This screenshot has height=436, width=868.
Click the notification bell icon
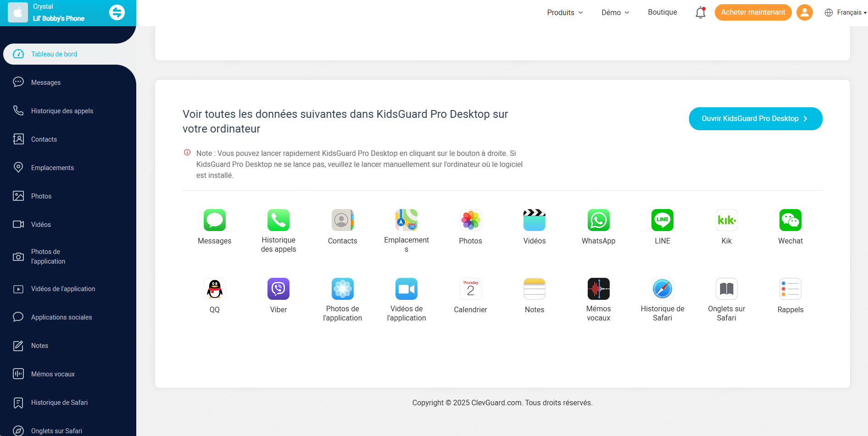point(700,12)
